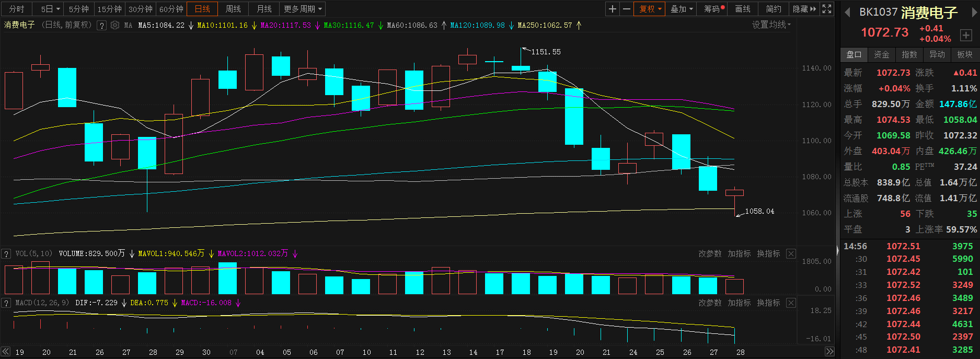Open the 设置均线 dropdown

pyautogui.click(x=771, y=25)
